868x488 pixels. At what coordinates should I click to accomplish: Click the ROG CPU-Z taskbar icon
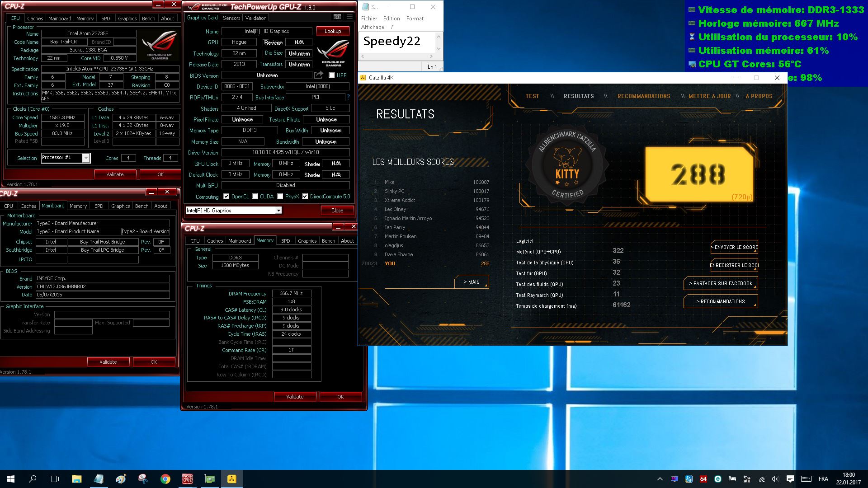tap(187, 479)
